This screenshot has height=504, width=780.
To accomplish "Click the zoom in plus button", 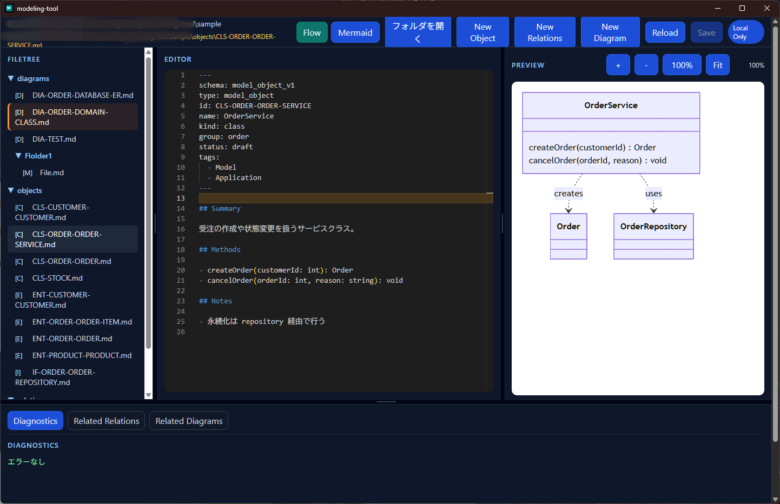I will click(x=618, y=65).
